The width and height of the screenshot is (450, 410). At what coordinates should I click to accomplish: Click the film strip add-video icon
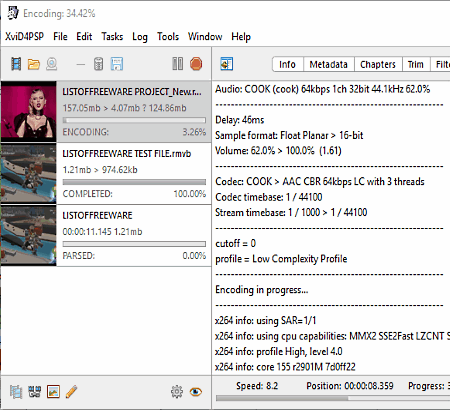16,64
